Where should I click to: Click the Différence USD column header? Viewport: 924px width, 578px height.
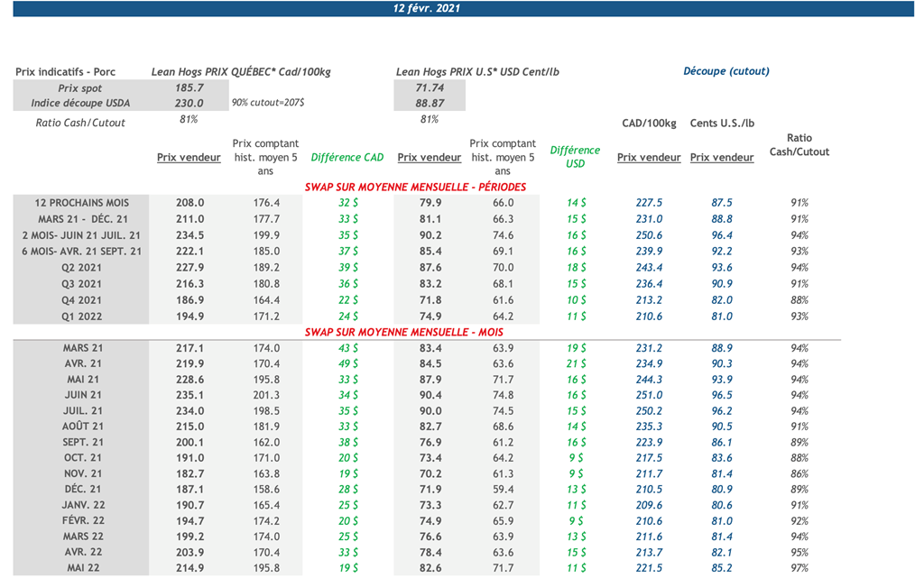coord(575,157)
